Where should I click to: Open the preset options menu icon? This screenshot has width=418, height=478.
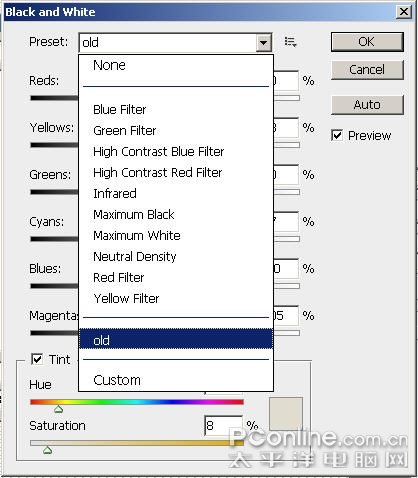click(290, 42)
